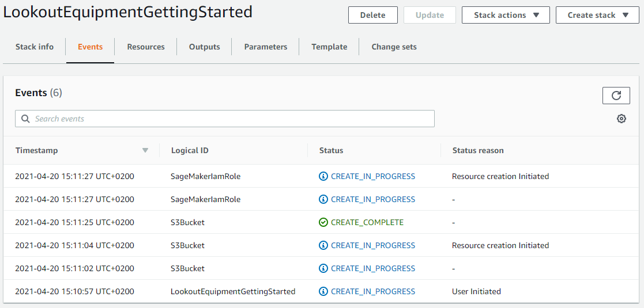Viewport: 644px width, 308px height.
Task: Click the Update button
Action: [430, 15]
